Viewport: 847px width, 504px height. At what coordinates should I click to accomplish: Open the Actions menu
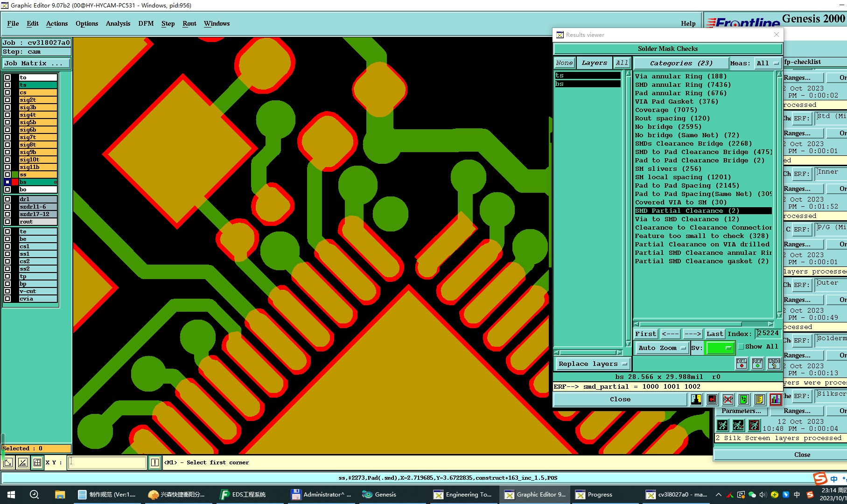point(57,23)
